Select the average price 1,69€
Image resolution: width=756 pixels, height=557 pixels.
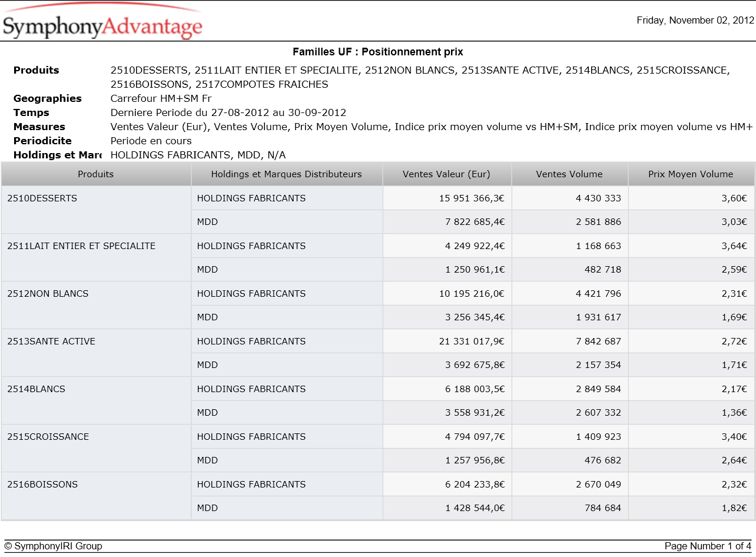[734, 317]
